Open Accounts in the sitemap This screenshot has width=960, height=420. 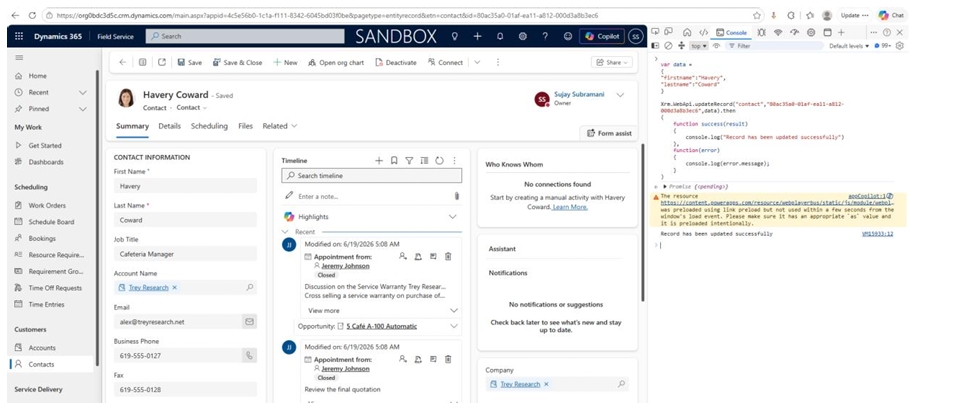click(42, 348)
